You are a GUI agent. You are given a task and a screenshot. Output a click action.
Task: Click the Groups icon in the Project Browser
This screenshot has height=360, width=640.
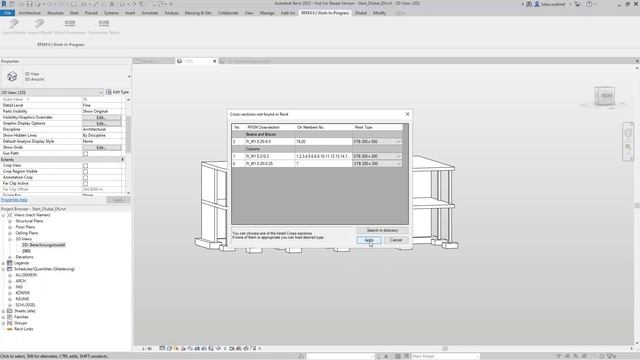click(10, 323)
